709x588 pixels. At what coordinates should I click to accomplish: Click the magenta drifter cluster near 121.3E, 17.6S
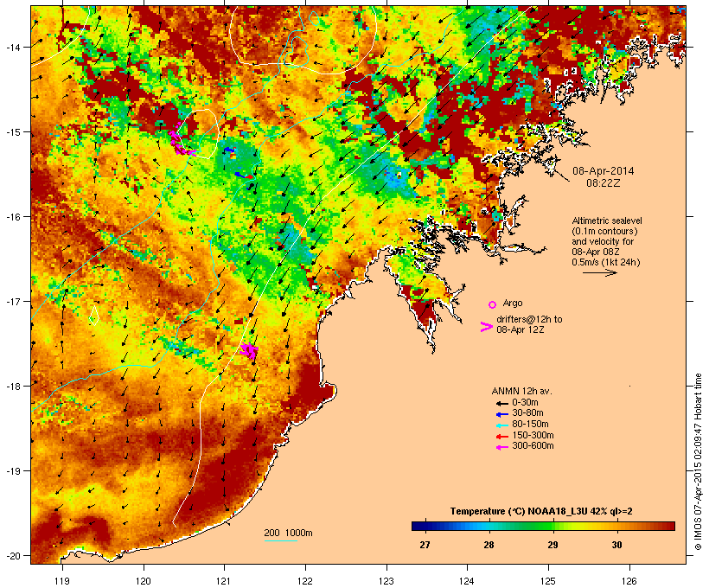coord(249,350)
